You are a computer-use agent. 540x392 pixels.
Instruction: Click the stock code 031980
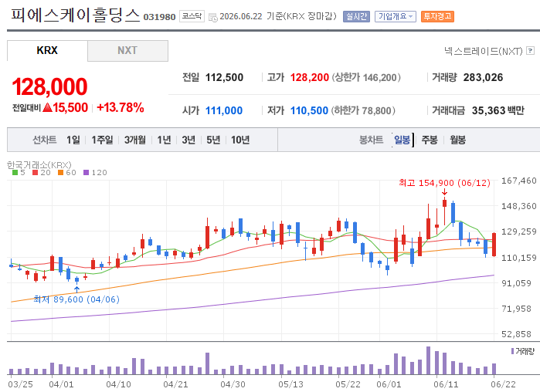tap(159, 17)
